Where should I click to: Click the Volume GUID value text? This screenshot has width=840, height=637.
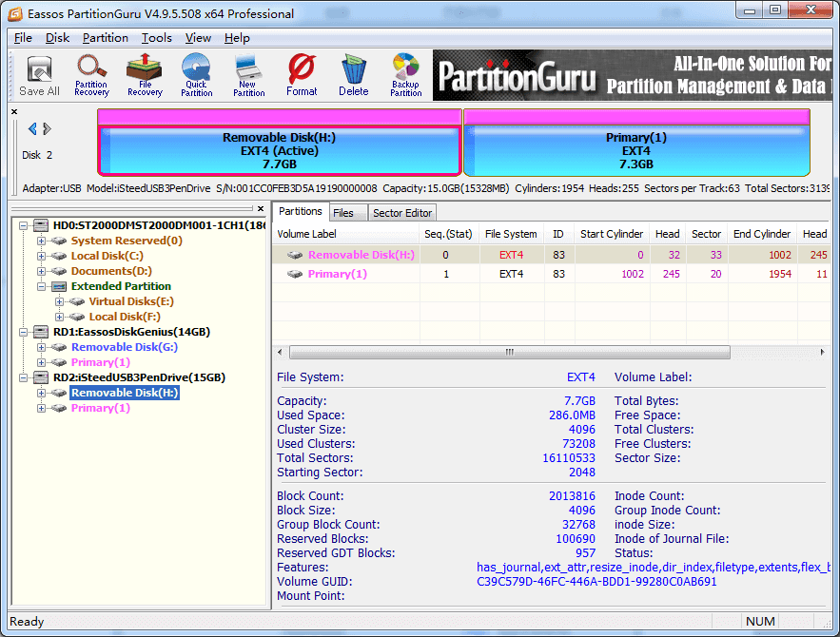click(x=596, y=582)
